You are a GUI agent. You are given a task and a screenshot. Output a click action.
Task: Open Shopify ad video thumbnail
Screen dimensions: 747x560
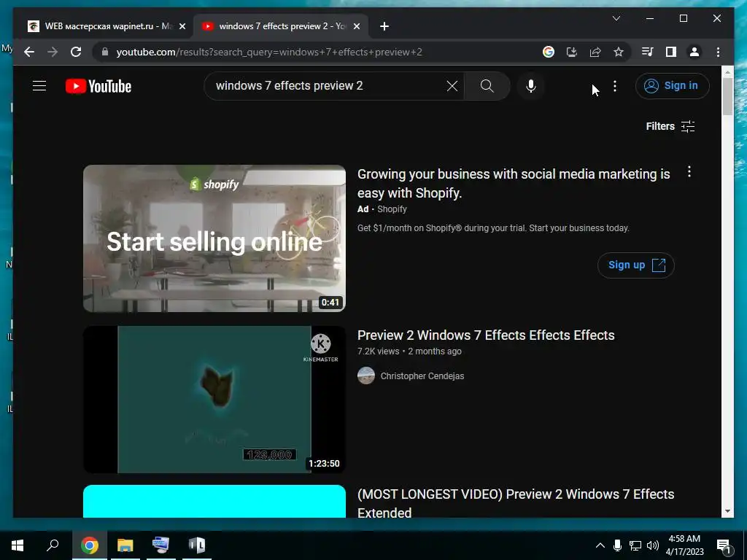pos(214,238)
